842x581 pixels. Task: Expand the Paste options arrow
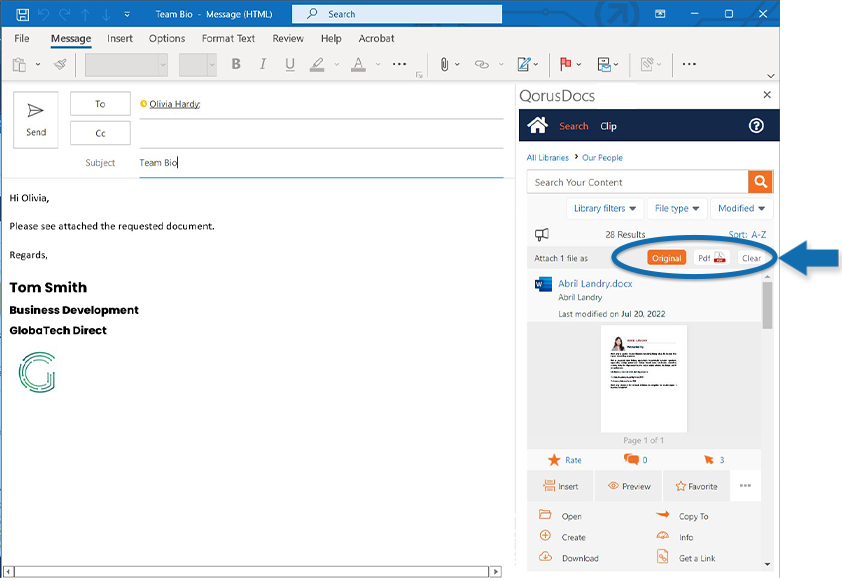click(x=38, y=64)
